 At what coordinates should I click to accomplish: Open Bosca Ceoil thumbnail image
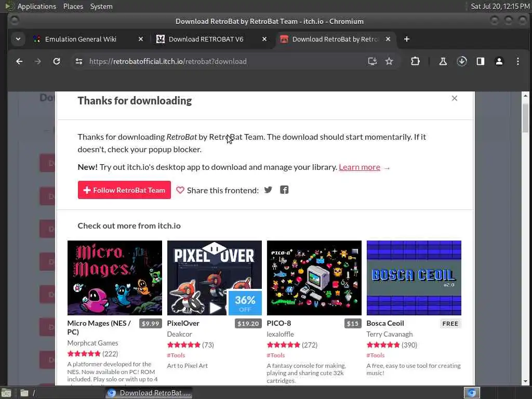414,278
